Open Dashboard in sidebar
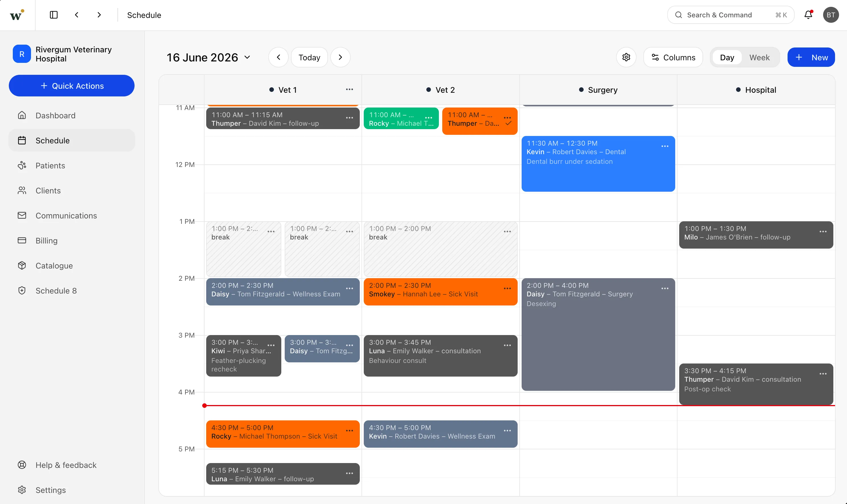The image size is (847, 504). [72, 115]
